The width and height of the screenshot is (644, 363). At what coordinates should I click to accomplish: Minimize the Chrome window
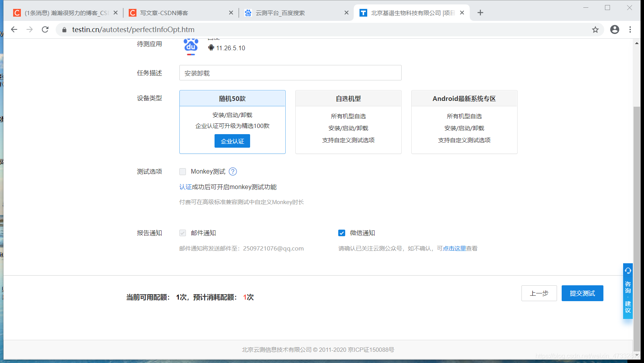point(586,7)
